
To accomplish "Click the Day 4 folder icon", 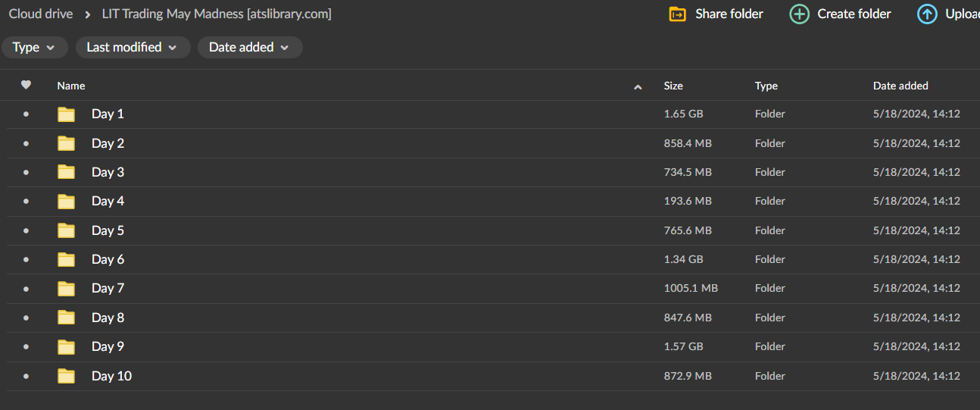I will (67, 202).
